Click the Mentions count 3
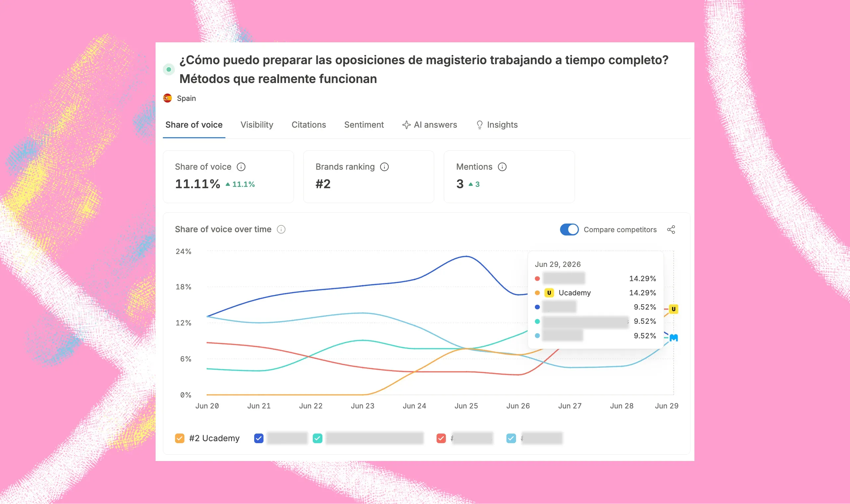 pyautogui.click(x=460, y=184)
